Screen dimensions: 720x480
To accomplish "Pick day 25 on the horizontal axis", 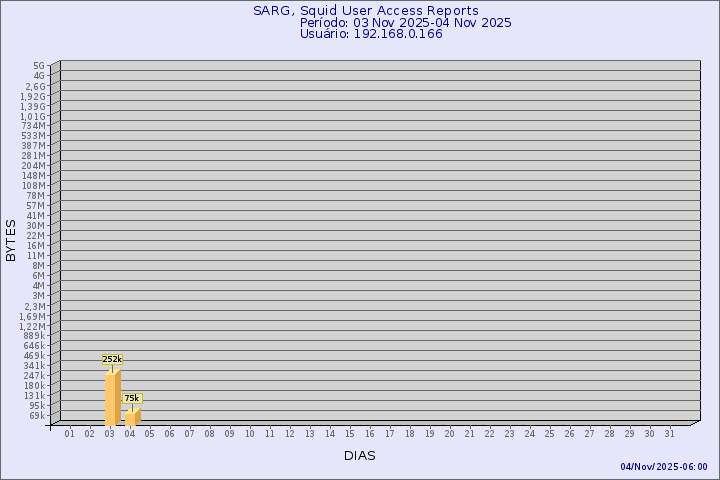I will pos(550,433).
